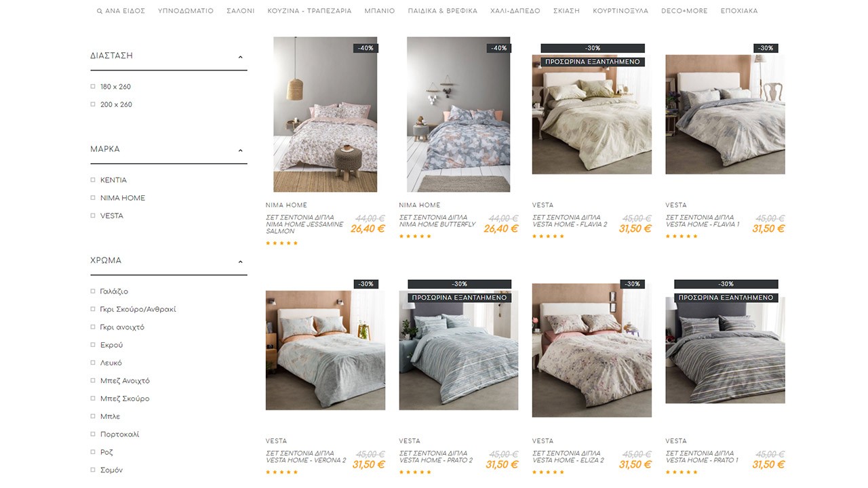Collapse the ΔΙΑΣΤΑΣΗ filter section
Image resolution: width=868 pixels, height=488 pixels.
pyautogui.click(x=240, y=57)
